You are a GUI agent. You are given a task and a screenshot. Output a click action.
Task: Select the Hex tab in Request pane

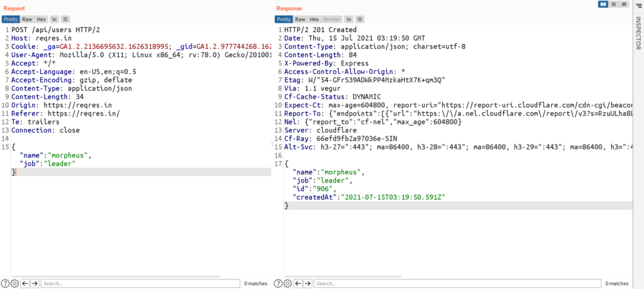[41, 19]
